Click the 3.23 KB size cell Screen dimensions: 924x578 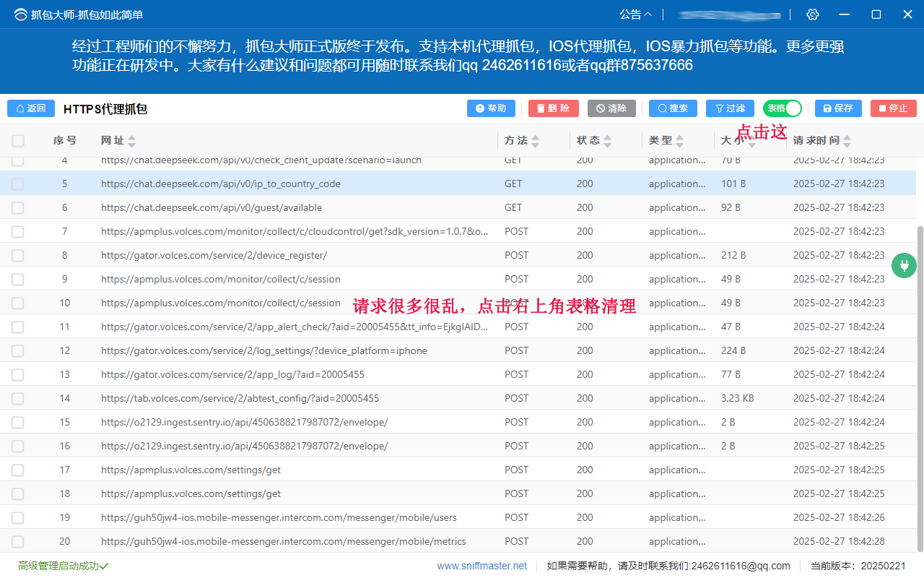click(x=738, y=398)
